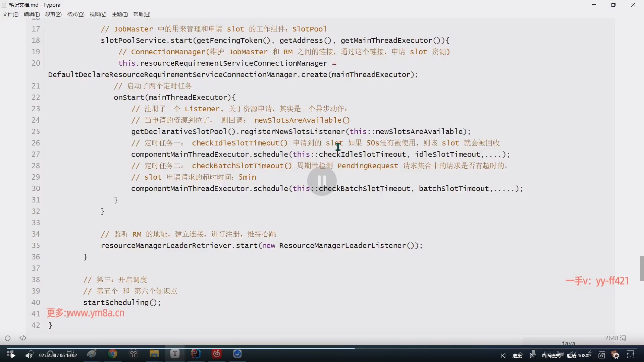
Task: Click the Typora icon in taskbar
Action: pyautogui.click(x=175, y=354)
